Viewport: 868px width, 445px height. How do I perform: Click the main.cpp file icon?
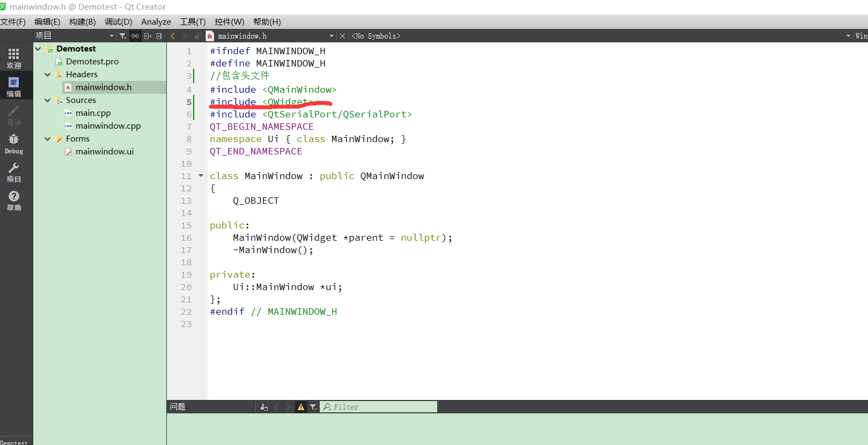[68, 113]
